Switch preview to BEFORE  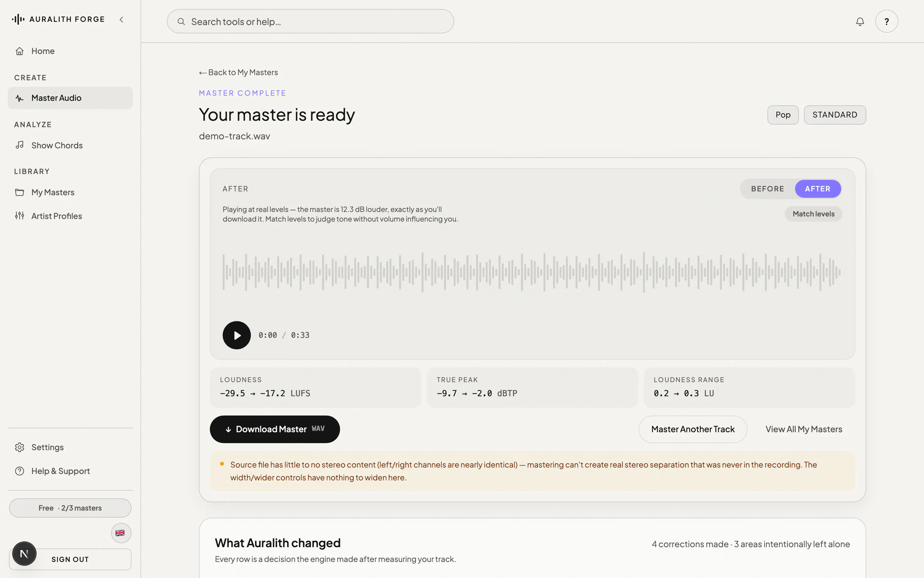tap(767, 189)
